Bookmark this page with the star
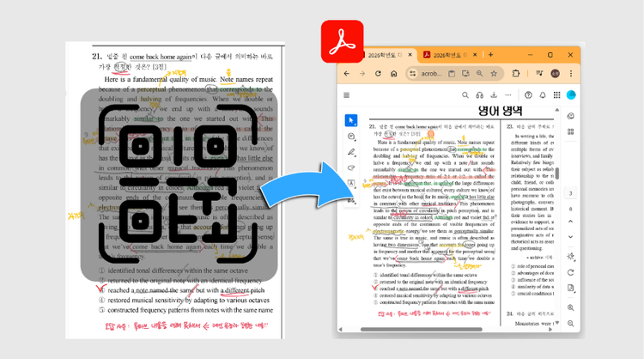This screenshot has width=644, height=359. tap(494, 74)
